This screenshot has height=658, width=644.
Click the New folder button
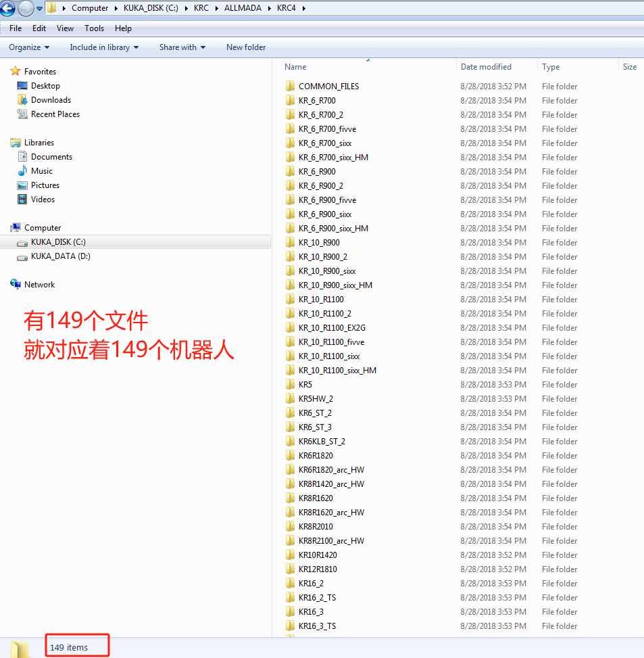[x=245, y=47]
